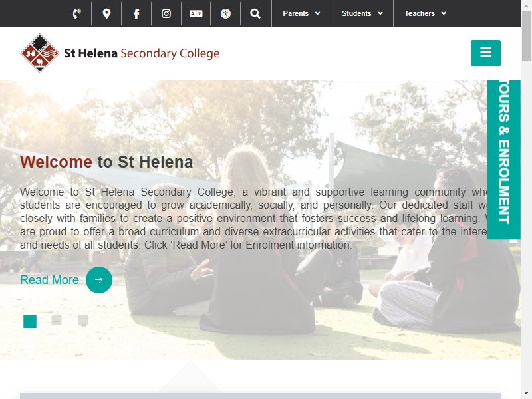Click the scrollbar down arrow
The width and height of the screenshot is (532, 399).
point(526,394)
